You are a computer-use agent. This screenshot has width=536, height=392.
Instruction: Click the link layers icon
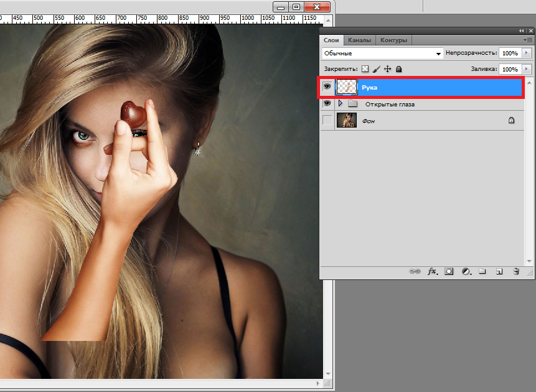[x=415, y=272]
